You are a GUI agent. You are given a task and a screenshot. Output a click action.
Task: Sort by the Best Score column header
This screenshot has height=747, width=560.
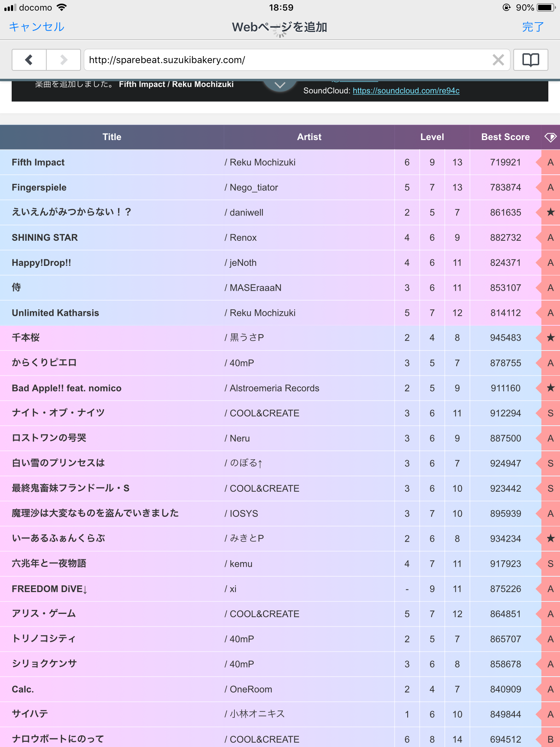point(505,137)
